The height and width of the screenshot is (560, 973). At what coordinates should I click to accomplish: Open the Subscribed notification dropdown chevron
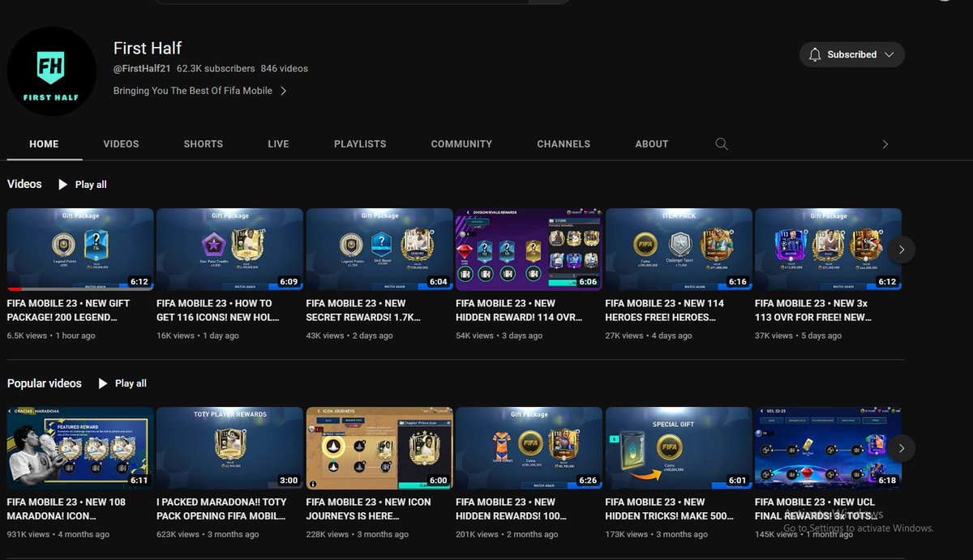coord(889,54)
